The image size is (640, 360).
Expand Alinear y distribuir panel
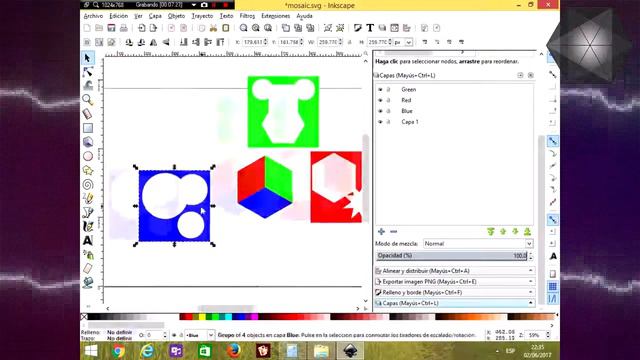point(455,271)
